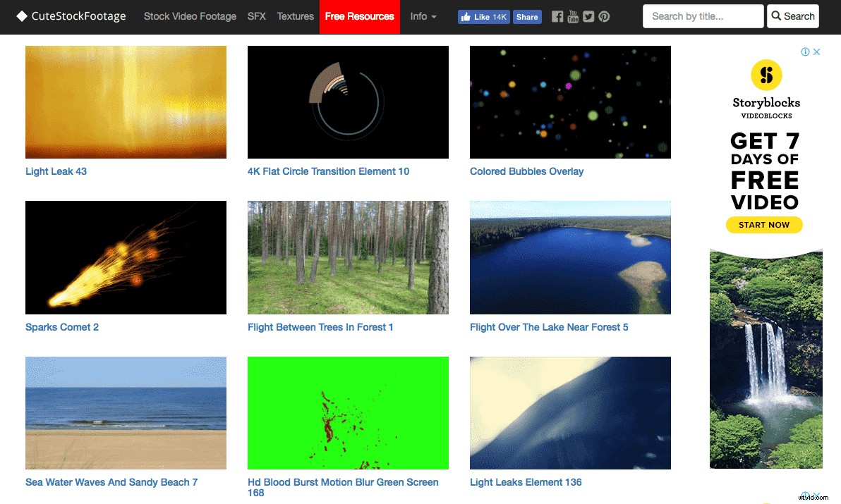
Task: Click the CuteStockFootage diamond logo
Action: [20, 15]
